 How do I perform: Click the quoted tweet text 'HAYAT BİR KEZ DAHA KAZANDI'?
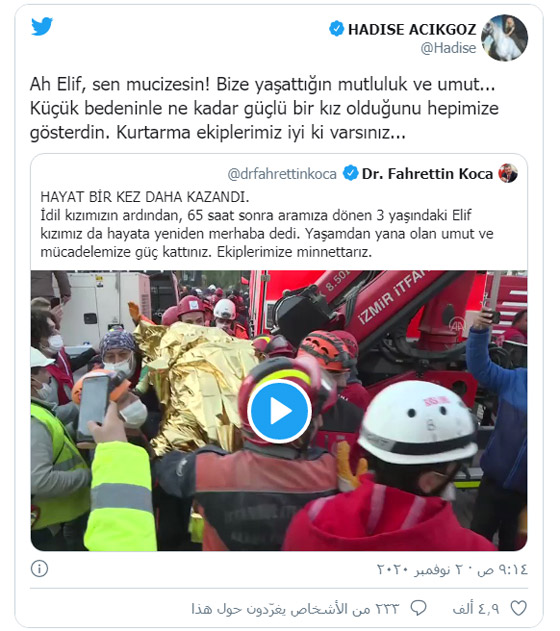(145, 197)
